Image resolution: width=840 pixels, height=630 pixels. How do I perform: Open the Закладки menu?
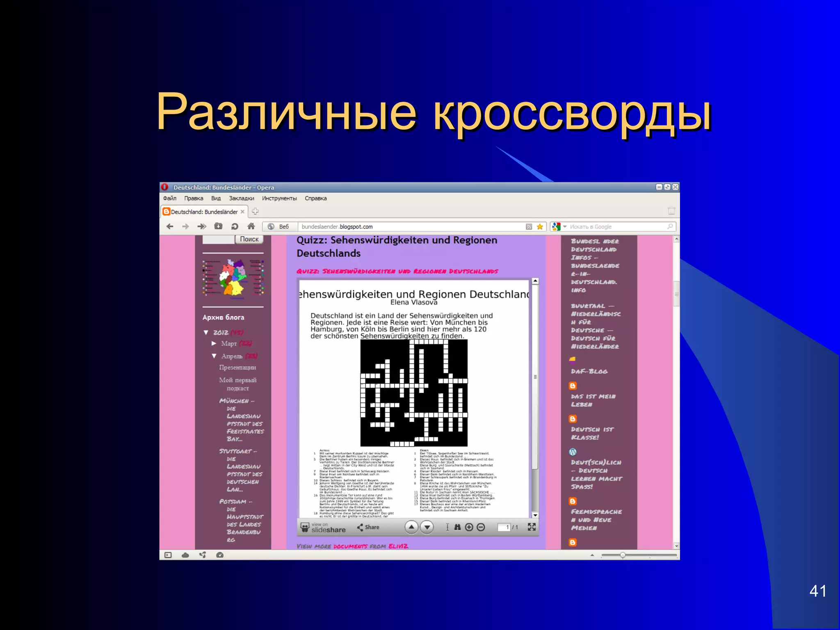(242, 198)
